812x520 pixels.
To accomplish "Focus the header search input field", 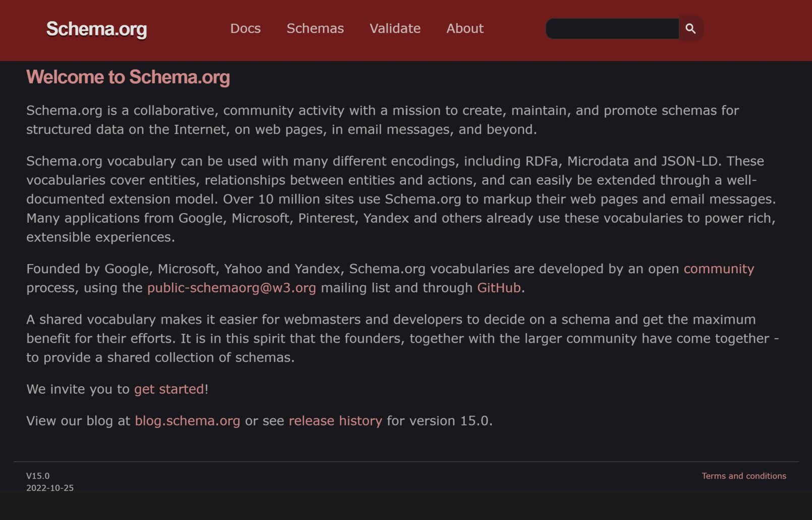I will (x=612, y=29).
